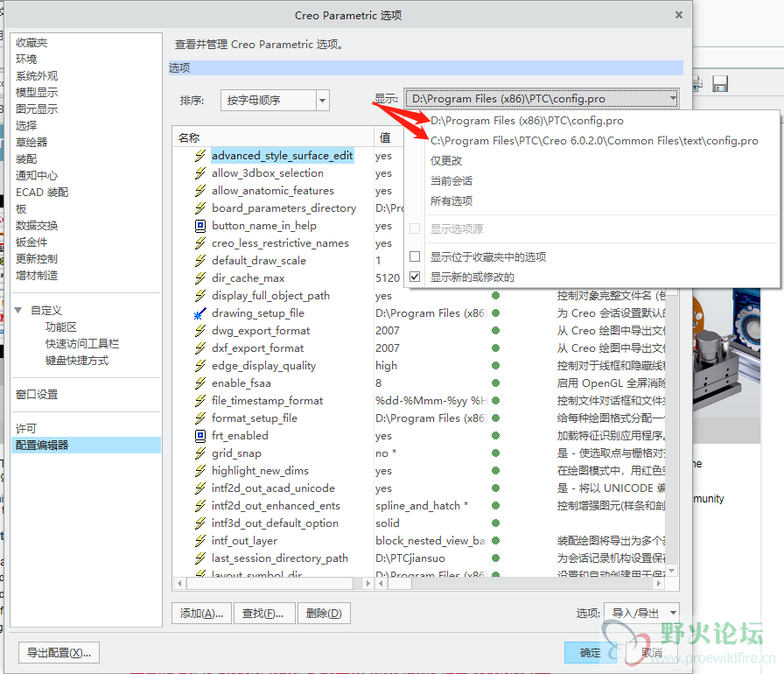The image size is (784, 674).
Task: Open the 钣金件 category
Action: pos(31,242)
